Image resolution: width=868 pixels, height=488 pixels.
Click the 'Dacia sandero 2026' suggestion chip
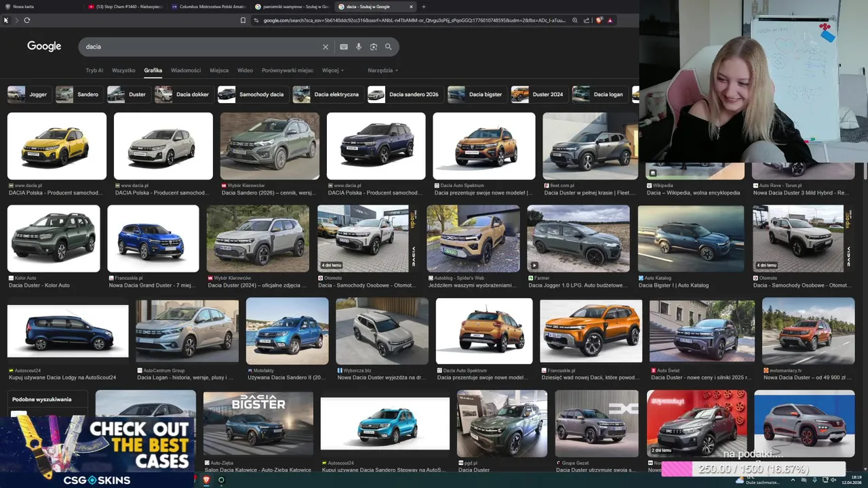point(405,94)
